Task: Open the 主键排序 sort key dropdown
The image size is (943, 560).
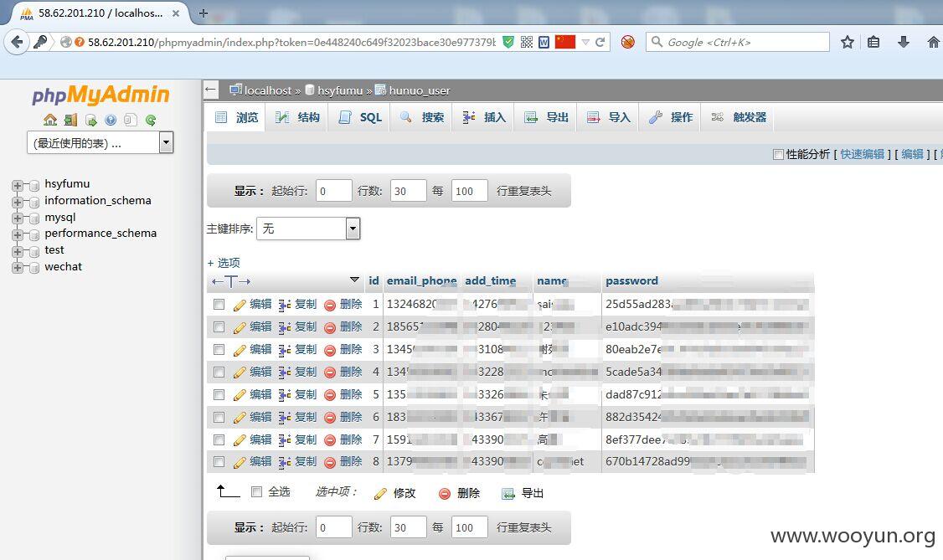Action: pos(308,229)
